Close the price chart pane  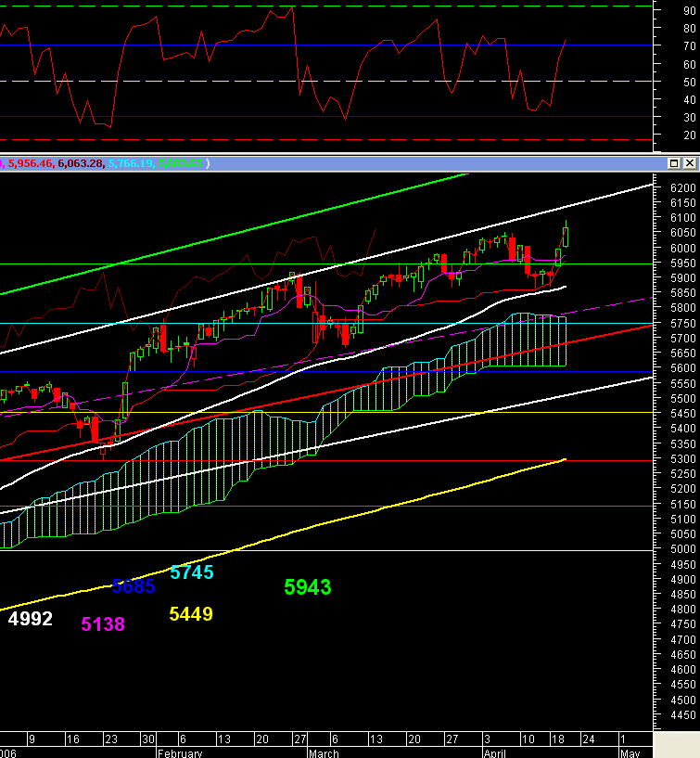[690, 163]
